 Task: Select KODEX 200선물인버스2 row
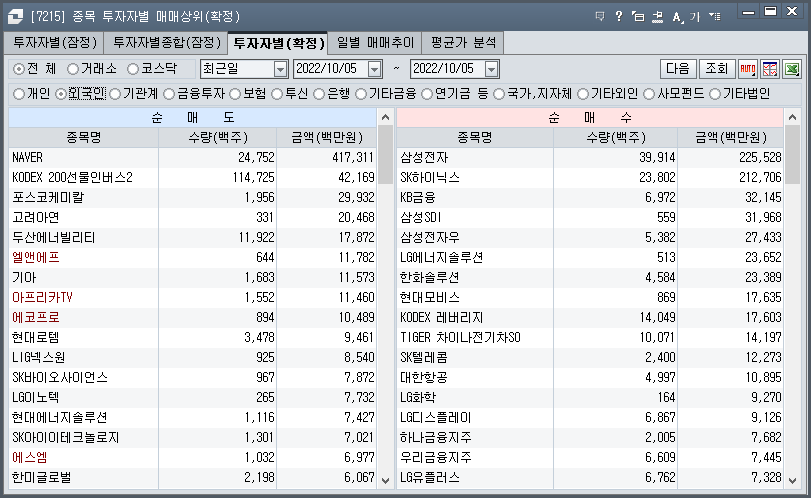(192, 177)
